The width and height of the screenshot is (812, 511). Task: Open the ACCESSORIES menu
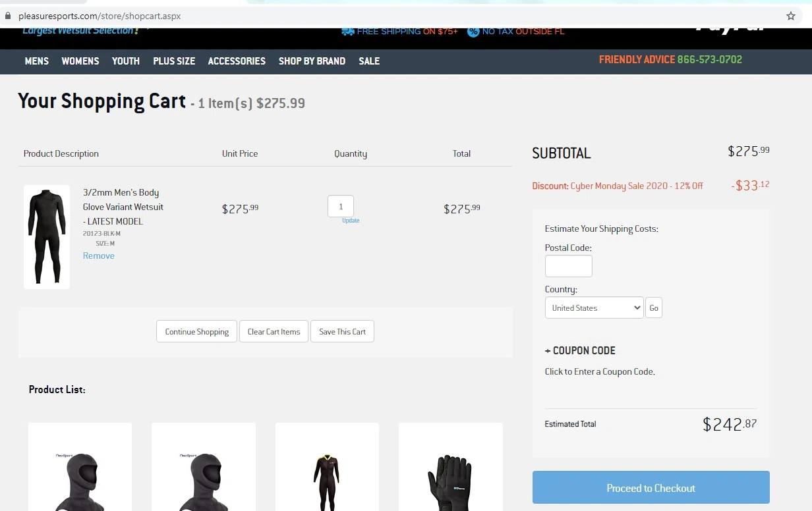pos(237,61)
